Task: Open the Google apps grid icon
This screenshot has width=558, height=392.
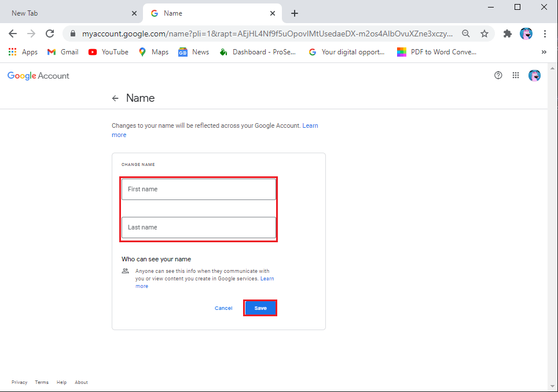Action: pyautogui.click(x=516, y=75)
